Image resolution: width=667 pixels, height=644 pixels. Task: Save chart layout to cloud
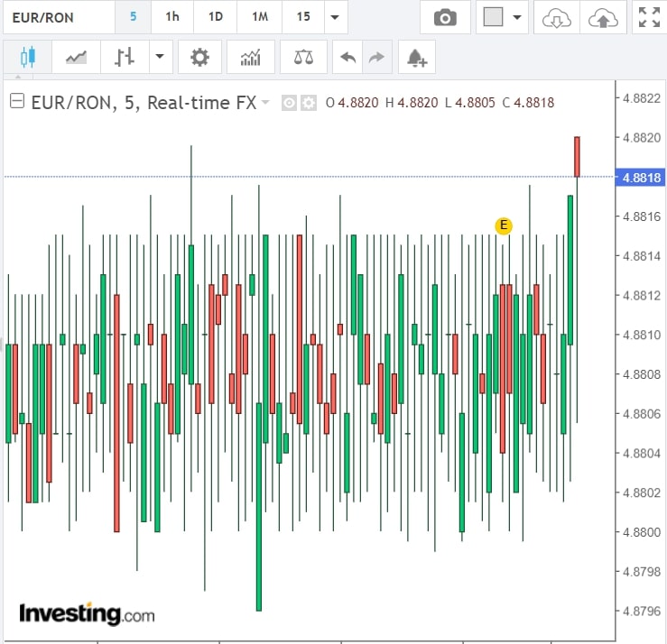(602, 17)
